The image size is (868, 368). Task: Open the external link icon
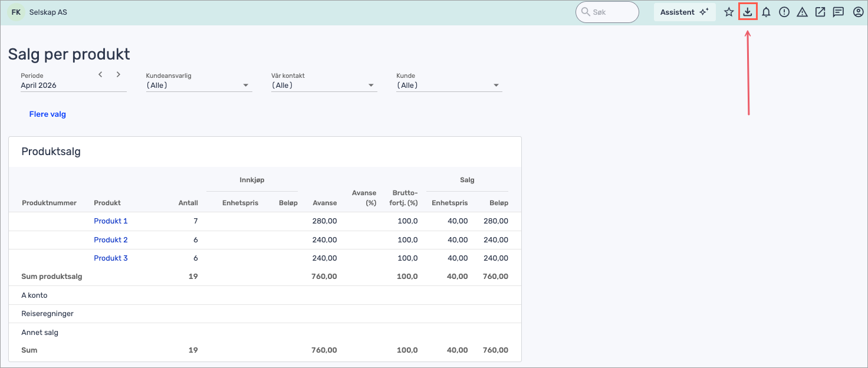point(820,12)
